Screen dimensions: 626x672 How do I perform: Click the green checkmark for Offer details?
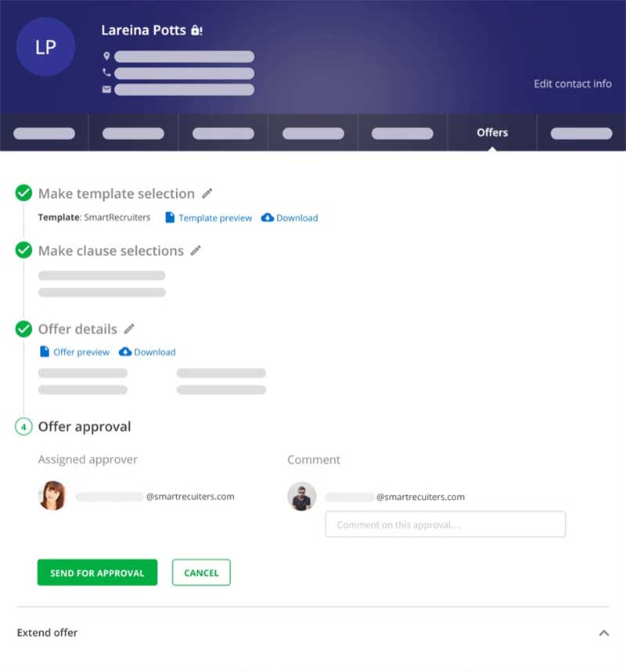tap(23, 329)
